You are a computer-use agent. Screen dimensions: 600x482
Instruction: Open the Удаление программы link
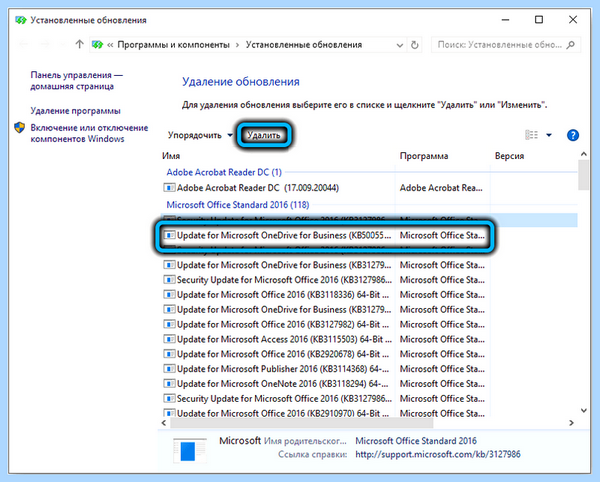[75, 111]
